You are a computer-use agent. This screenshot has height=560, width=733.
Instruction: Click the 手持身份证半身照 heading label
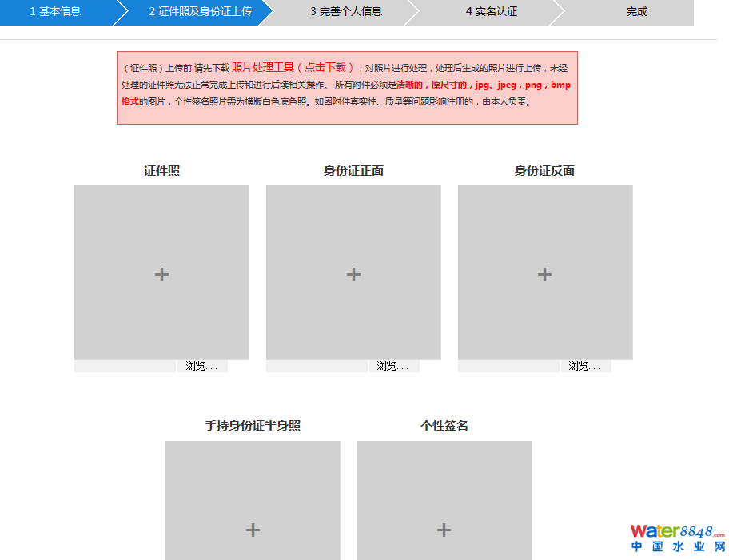tap(253, 426)
